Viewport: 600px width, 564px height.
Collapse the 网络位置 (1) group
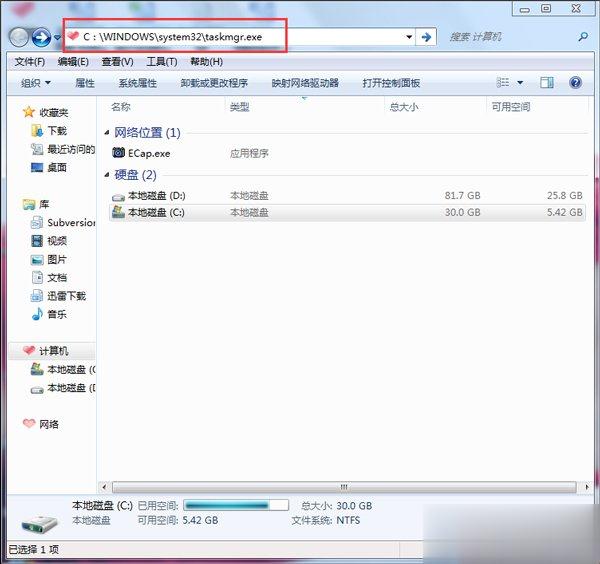pos(107,133)
